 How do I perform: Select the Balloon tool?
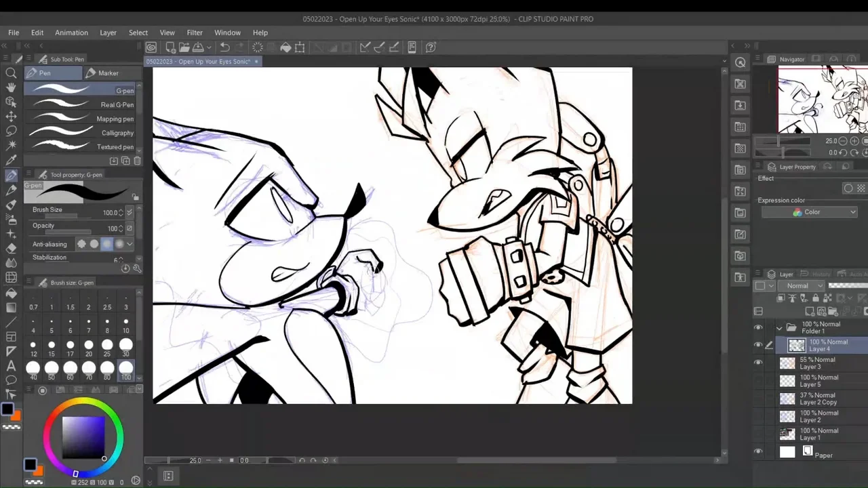coord(11,380)
